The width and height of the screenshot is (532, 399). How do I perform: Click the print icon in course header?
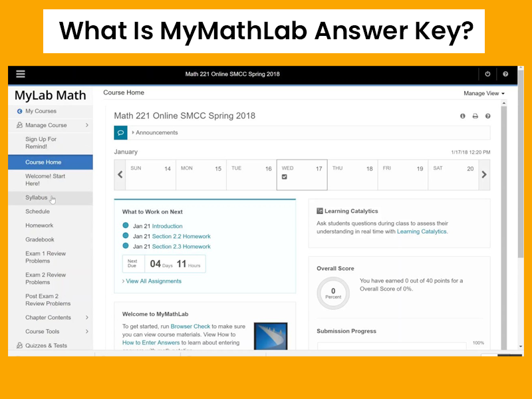click(475, 116)
